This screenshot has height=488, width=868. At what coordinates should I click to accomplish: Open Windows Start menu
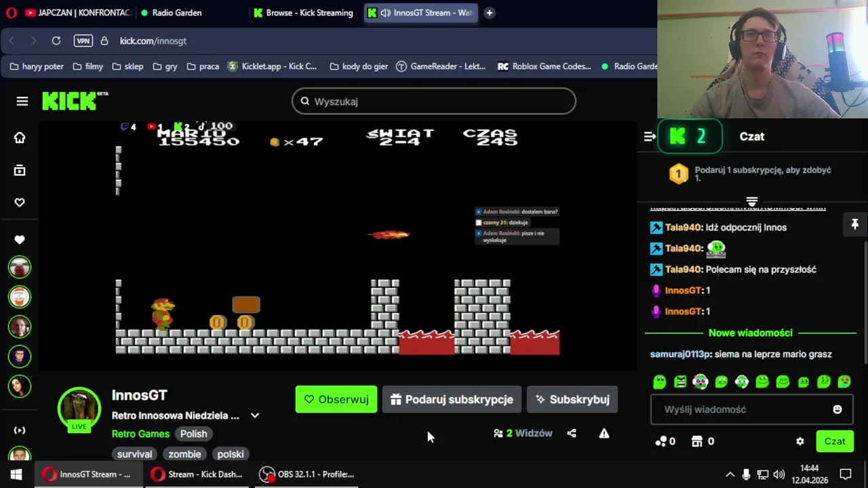(16, 474)
